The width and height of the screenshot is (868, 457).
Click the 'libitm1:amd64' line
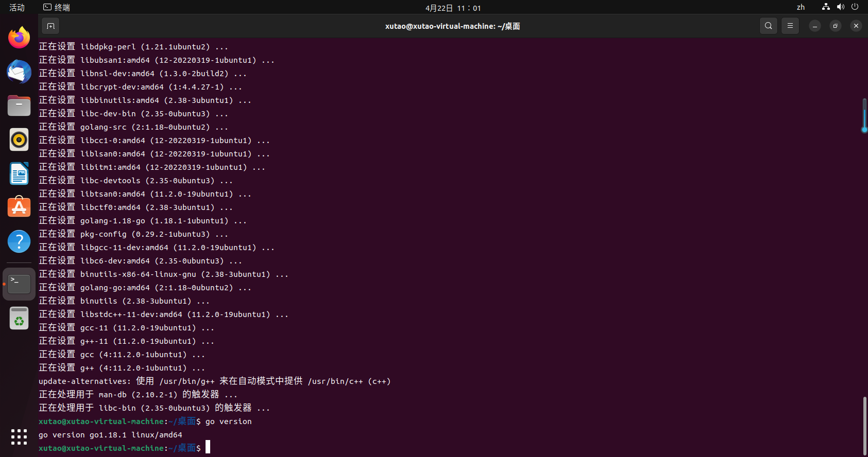[152, 167]
